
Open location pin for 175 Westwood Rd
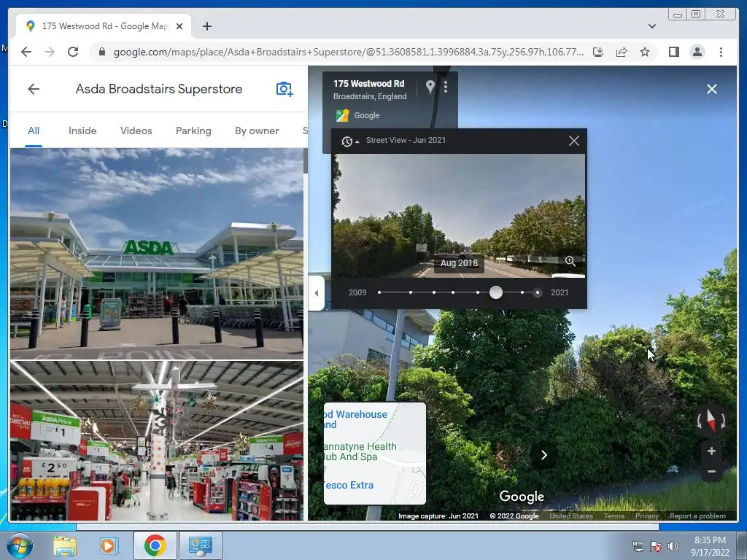pyautogui.click(x=430, y=87)
